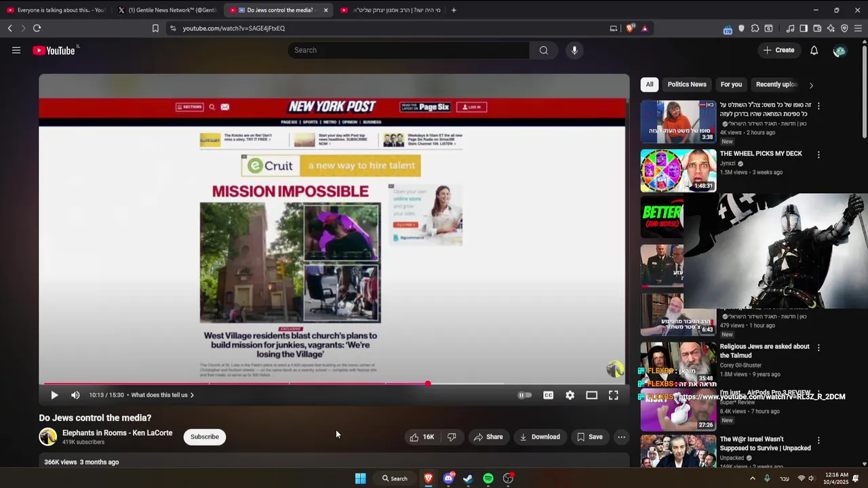Viewport: 868px width, 488px height.
Task: Open Windows Start menu
Action: tap(360, 479)
